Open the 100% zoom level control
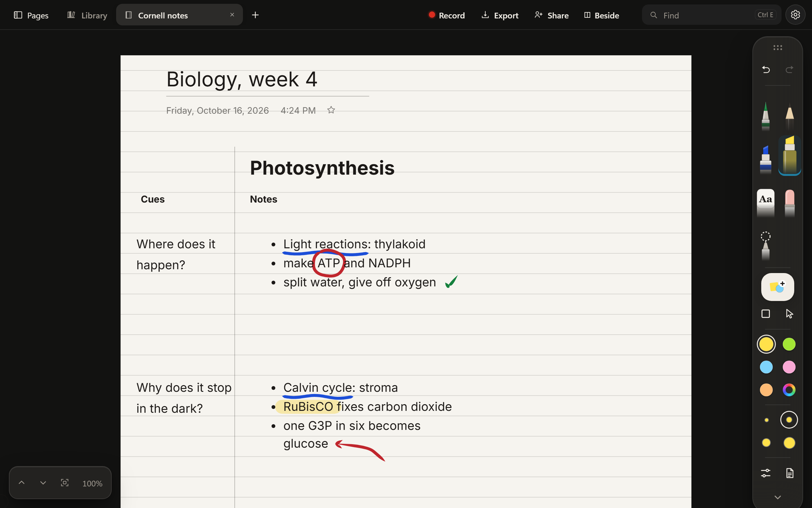The height and width of the screenshot is (508, 812). click(x=92, y=484)
